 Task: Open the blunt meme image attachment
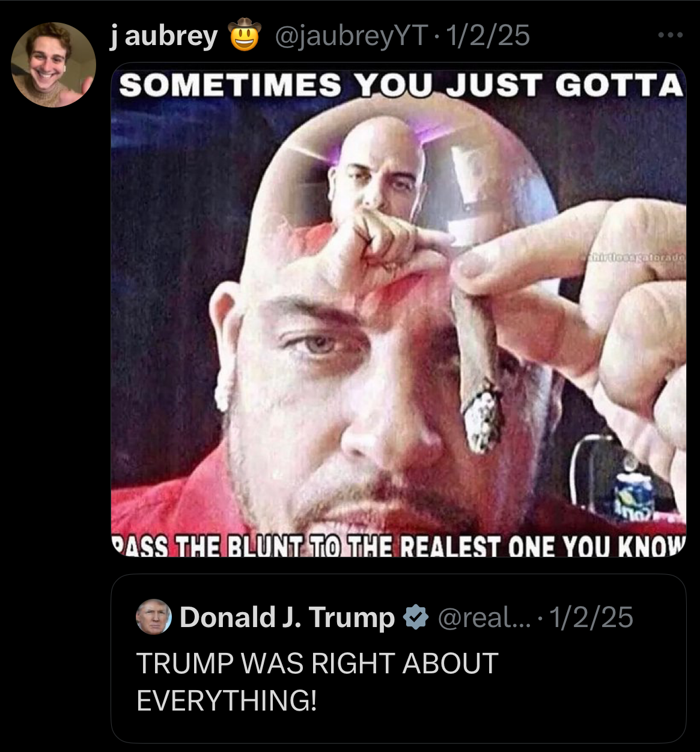[x=398, y=310]
